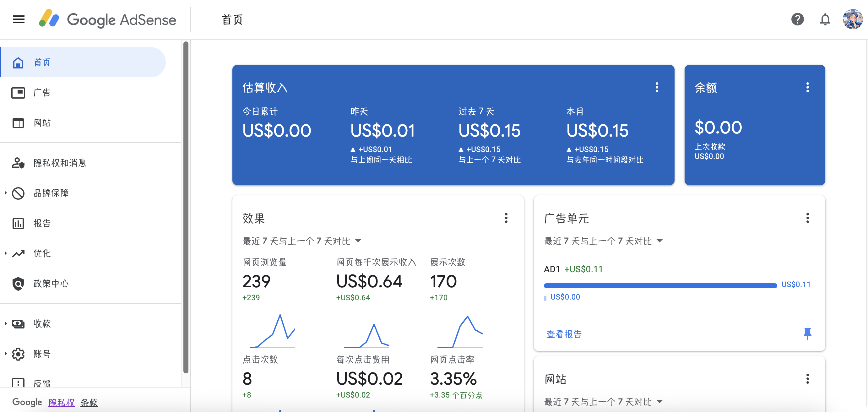Open the 网站 card three-dot menu
This screenshot has width=868, height=412.
807,379
